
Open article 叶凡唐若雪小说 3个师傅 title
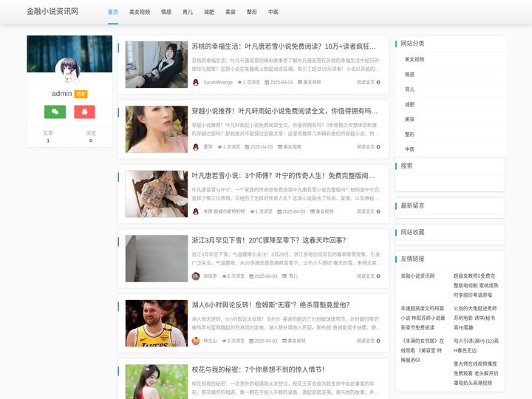[x=283, y=176]
